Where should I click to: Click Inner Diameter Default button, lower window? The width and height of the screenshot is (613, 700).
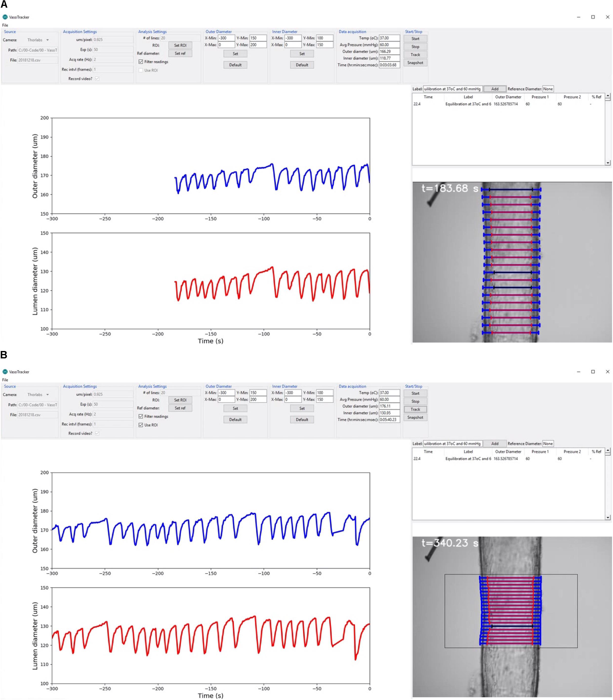302,419
